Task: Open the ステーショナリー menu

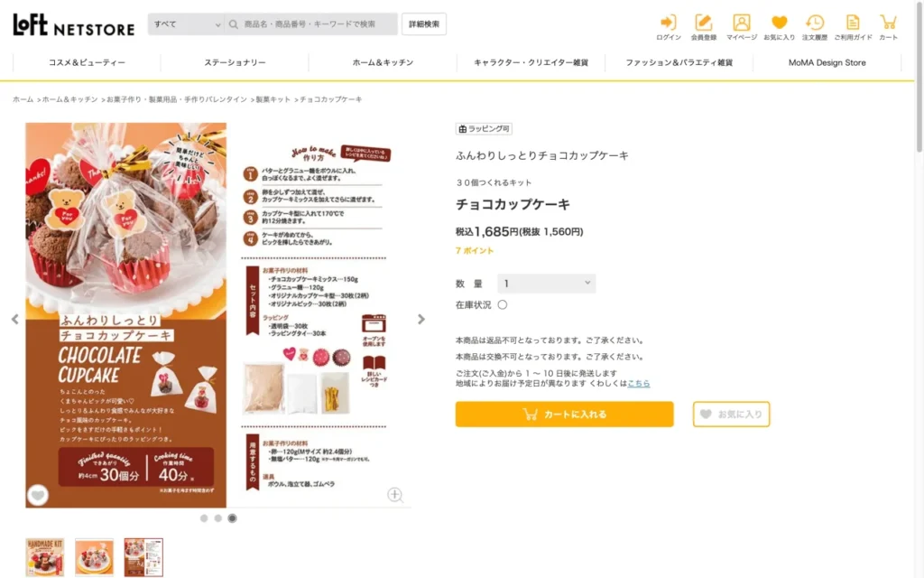Action: tap(235, 62)
